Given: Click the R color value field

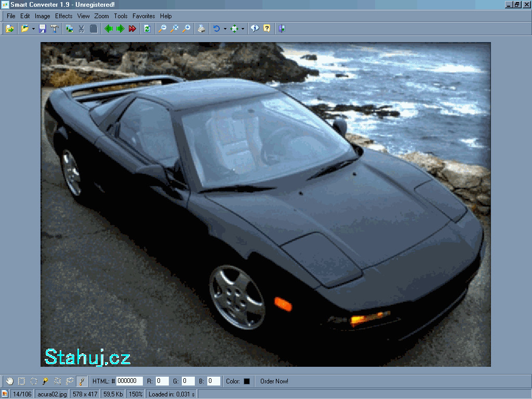Looking at the screenshot, I should (x=162, y=381).
